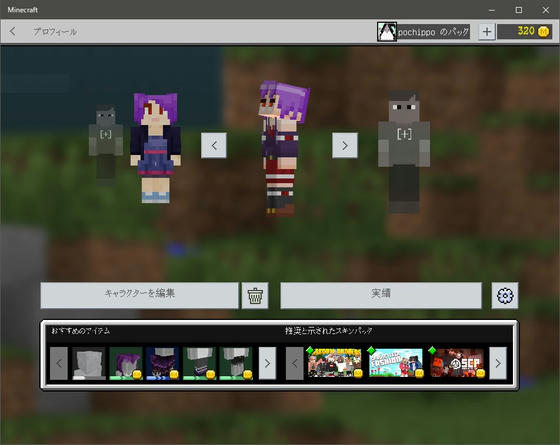
Task: Select the dark purple outfit recommended item
Action: [162, 363]
